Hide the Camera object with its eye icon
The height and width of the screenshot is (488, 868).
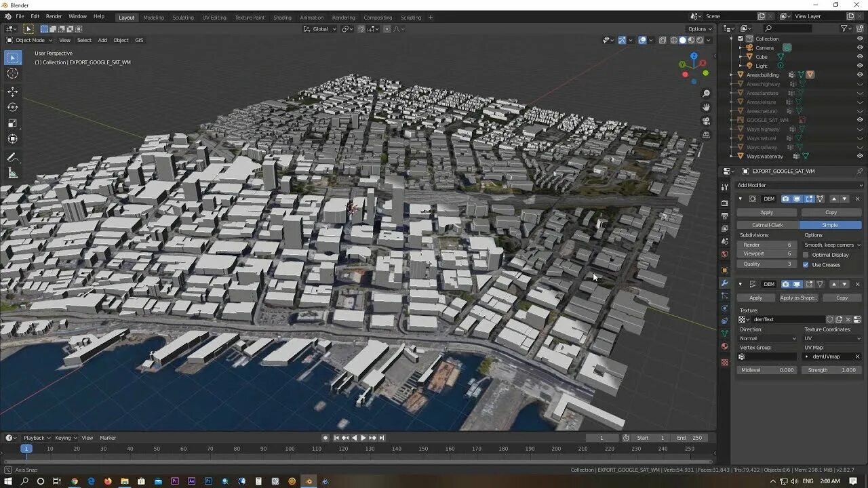(860, 47)
